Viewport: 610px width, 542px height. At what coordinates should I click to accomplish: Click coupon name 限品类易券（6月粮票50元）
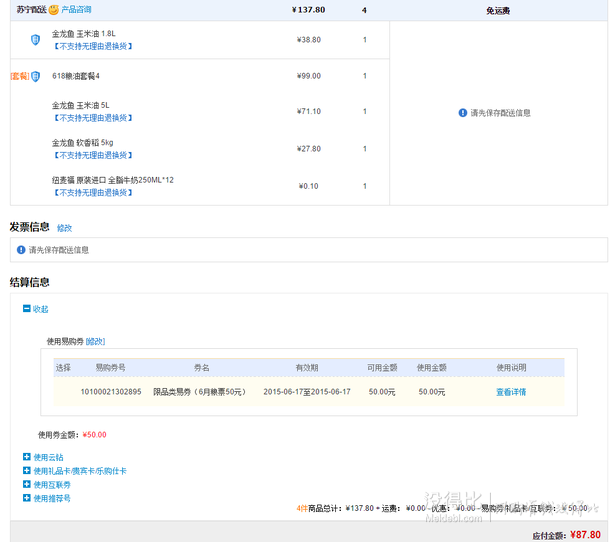click(x=200, y=392)
